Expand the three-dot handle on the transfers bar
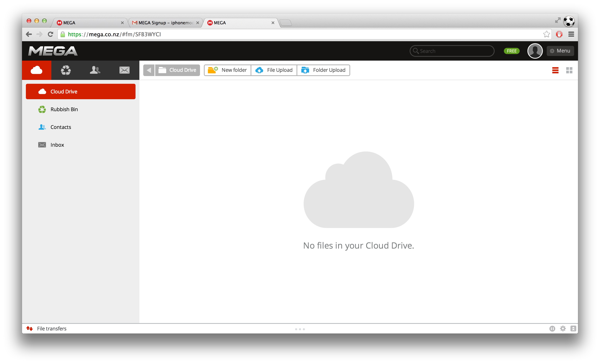Viewport: 600px width, 364px height. [x=300, y=329]
